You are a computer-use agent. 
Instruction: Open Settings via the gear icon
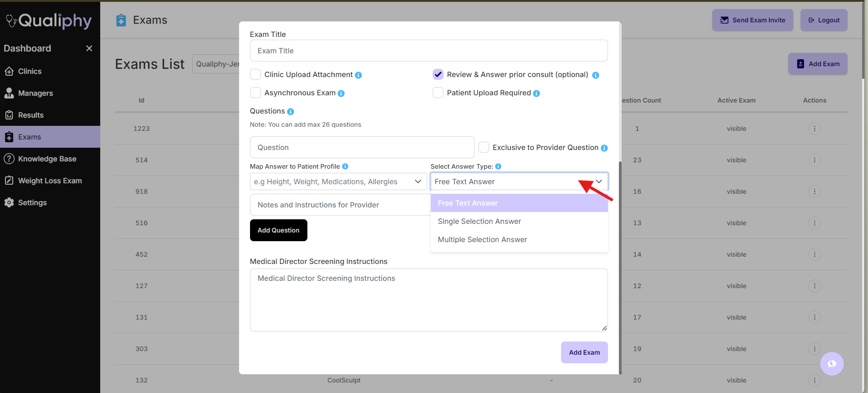[x=32, y=202]
